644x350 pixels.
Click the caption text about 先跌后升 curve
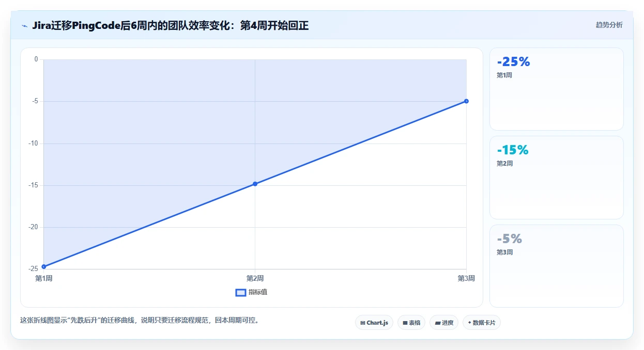pyautogui.click(x=141, y=320)
